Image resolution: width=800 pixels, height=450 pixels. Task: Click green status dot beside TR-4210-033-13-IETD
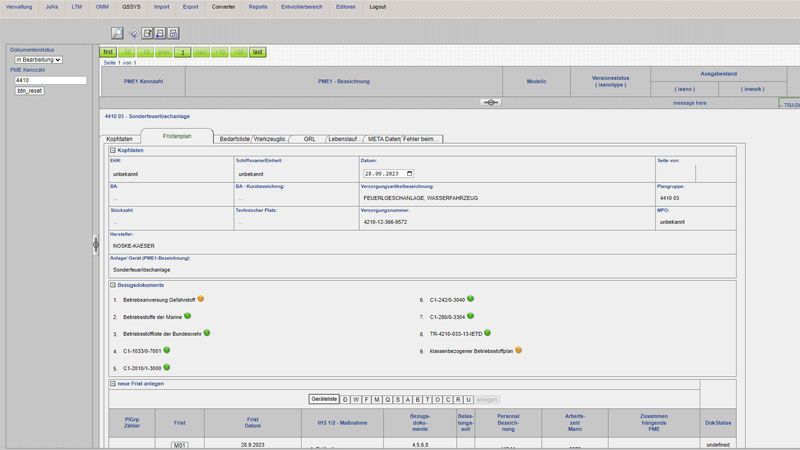pyautogui.click(x=487, y=333)
